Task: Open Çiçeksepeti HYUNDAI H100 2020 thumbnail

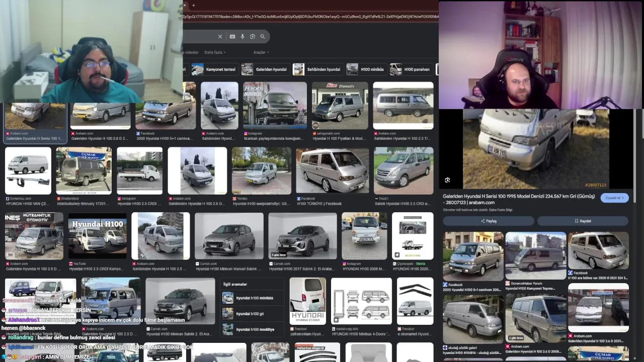Action: (413, 236)
